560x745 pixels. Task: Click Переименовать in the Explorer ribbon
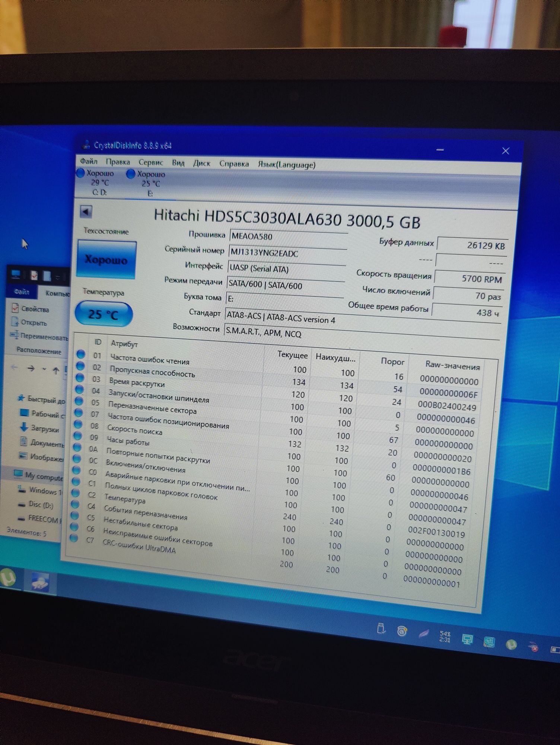pos(39,336)
